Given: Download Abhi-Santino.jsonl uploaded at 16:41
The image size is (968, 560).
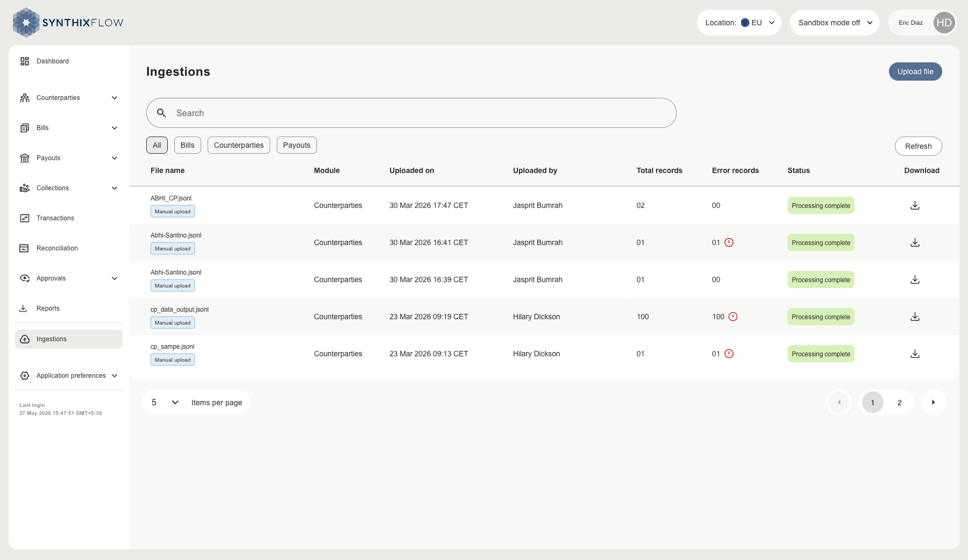Looking at the screenshot, I should (x=915, y=242).
